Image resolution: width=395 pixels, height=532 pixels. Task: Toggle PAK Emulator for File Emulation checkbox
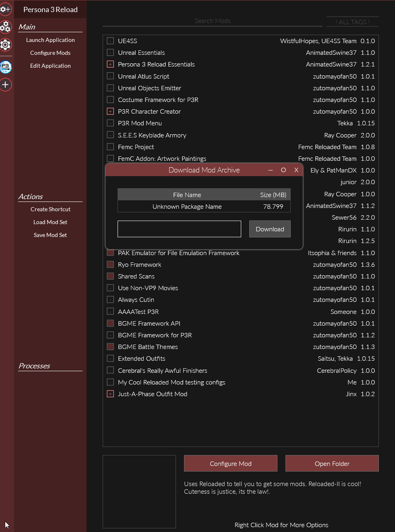[110, 253]
